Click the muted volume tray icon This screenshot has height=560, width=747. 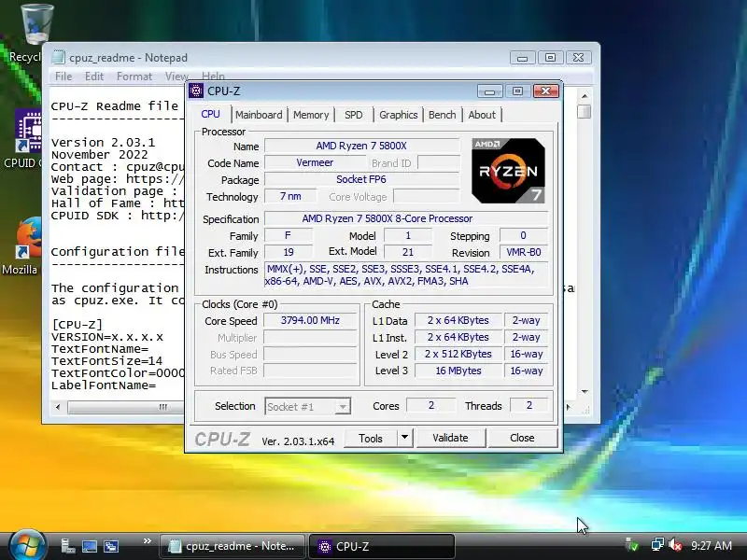(x=675, y=545)
